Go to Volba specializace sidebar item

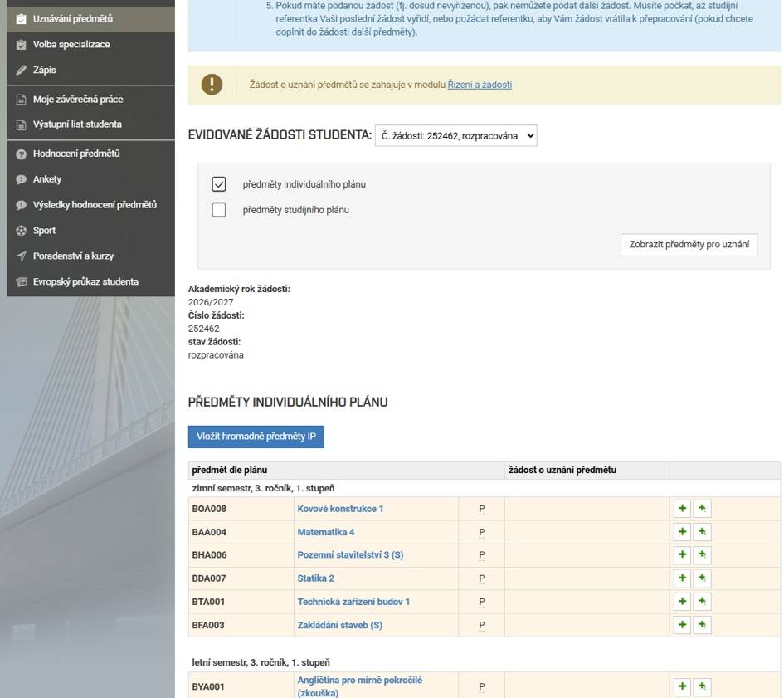tap(91, 45)
